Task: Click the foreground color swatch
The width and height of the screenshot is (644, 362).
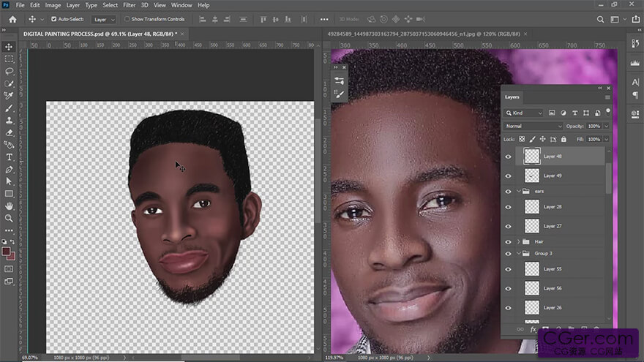Action: (6, 252)
